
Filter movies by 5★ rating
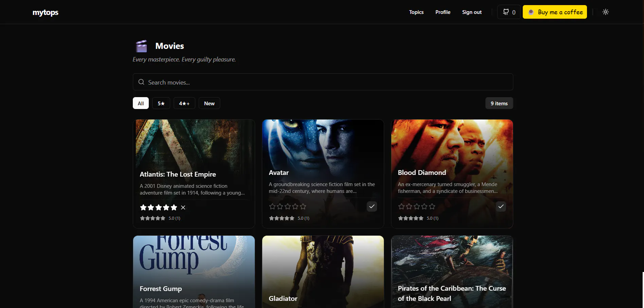coord(161,103)
